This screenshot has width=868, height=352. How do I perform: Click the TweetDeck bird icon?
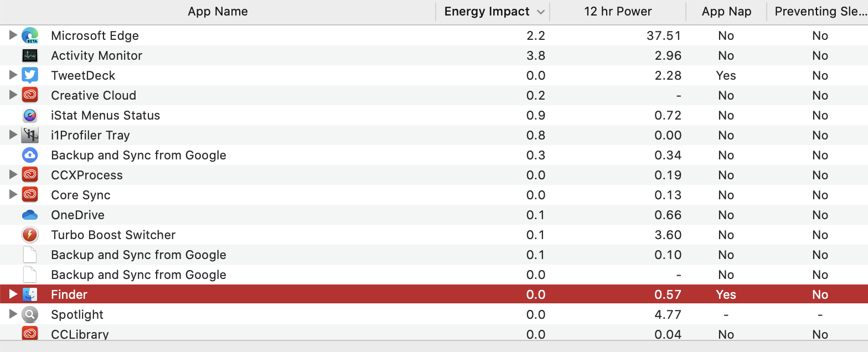(x=30, y=75)
